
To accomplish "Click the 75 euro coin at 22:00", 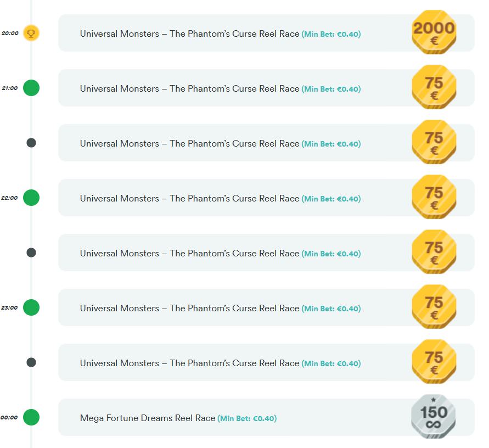I will [x=434, y=197].
